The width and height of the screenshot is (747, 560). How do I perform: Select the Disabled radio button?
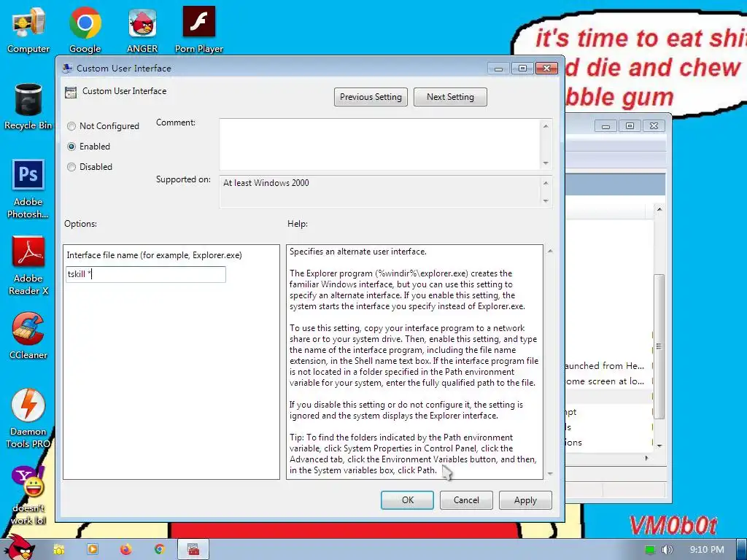[x=71, y=167]
